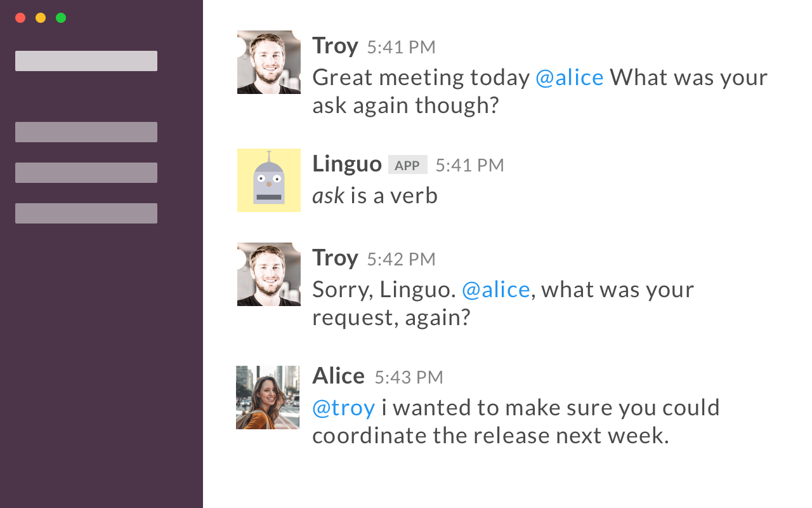Screen dimensions: 812x508
Task: Open the 5:43 PM timestamp on Alice's message
Action: (x=409, y=377)
